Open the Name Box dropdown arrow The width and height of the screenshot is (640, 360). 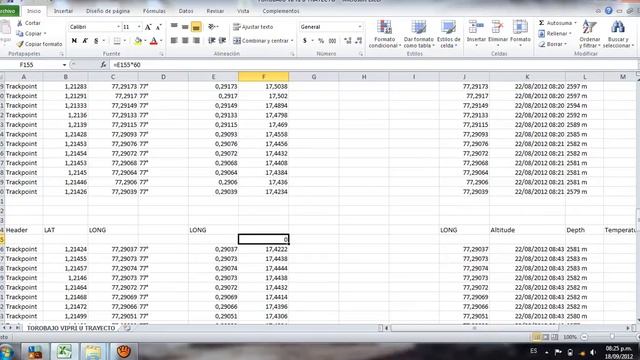(64, 65)
